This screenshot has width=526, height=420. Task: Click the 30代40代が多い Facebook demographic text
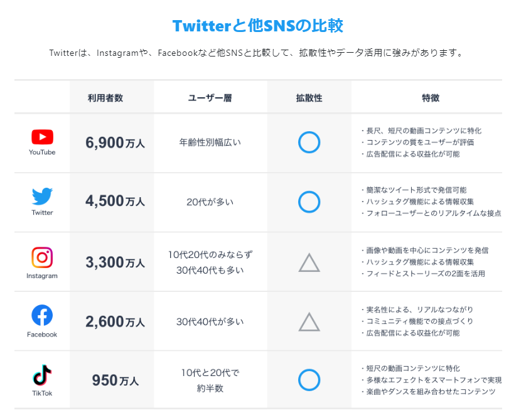point(210,322)
